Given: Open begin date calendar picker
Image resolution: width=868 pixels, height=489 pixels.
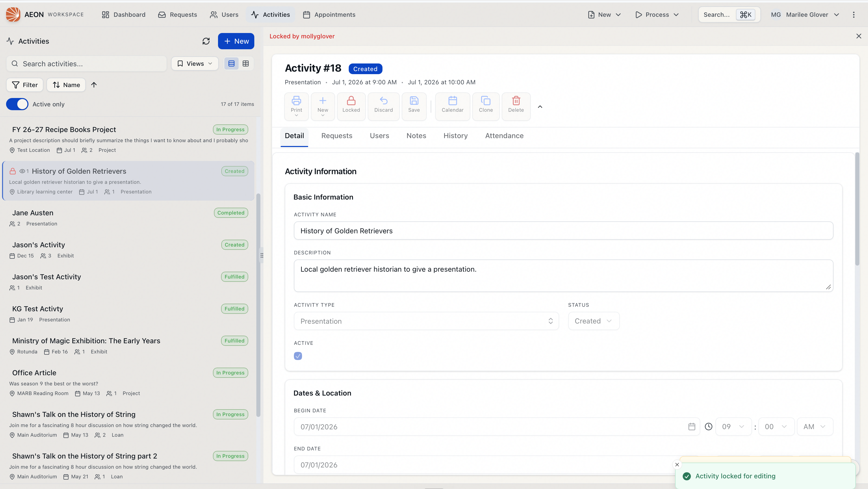Looking at the screenshot, I should (x=691, y=427).
